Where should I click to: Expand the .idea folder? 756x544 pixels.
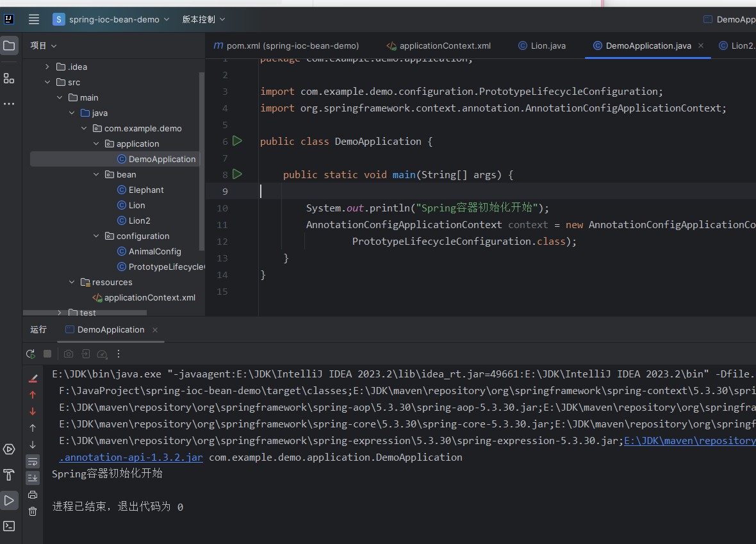pyautogui.click(x=47, y=67)
